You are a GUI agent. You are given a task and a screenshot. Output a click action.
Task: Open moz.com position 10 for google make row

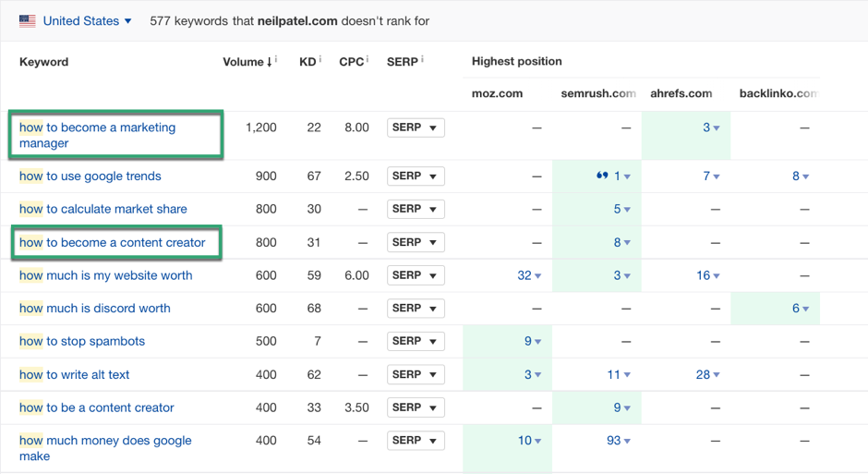529,440
